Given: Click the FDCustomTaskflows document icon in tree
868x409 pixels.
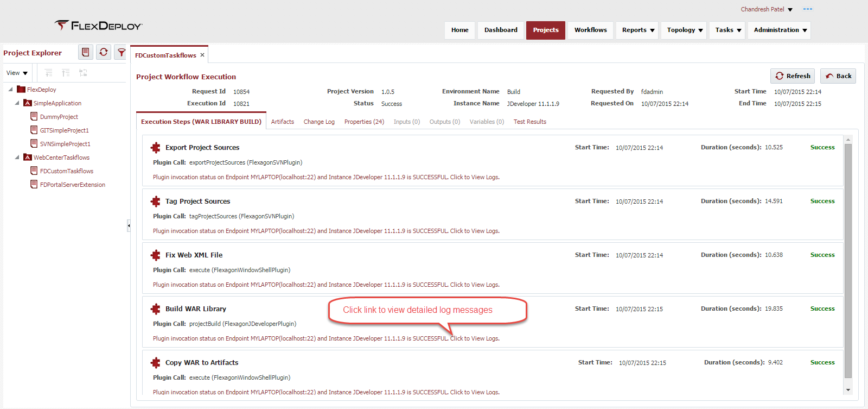Looking at the screenshot, I should point(34,171).
